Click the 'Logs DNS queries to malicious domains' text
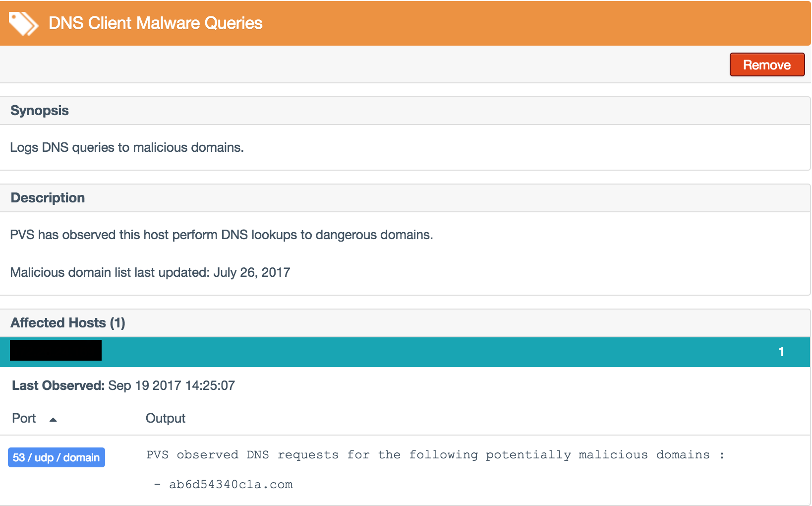Screen dimensions: 812x506 point(127,147)
